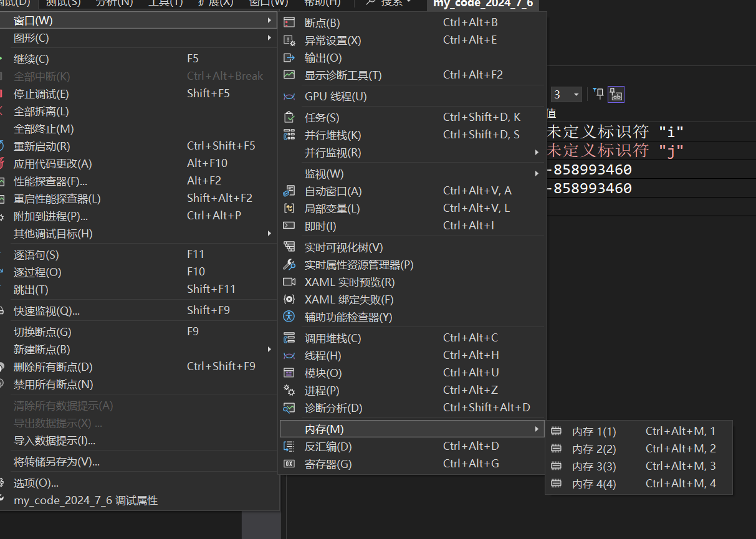Click the 寄存器(G) registers icon
This screenshot has width=756, height=539.
click(289, 464)
